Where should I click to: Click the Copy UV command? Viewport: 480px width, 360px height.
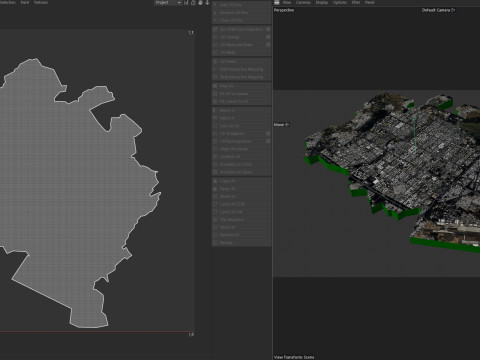[x=241, y=181]
